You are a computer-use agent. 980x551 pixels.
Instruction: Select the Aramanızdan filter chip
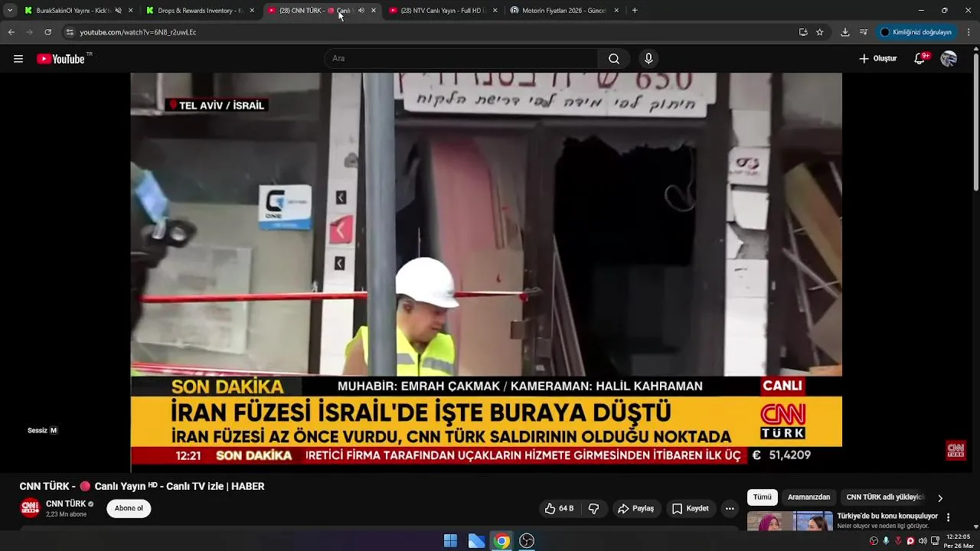pos(808,497)
